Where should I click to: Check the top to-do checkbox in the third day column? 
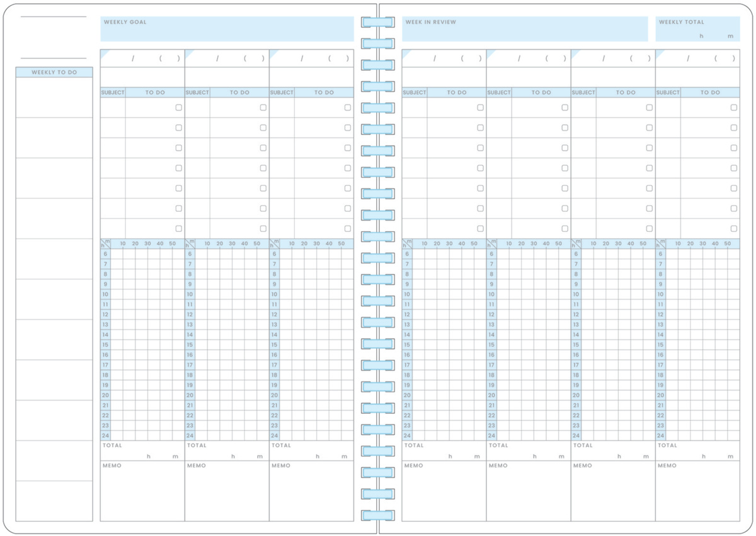(347, 108)
